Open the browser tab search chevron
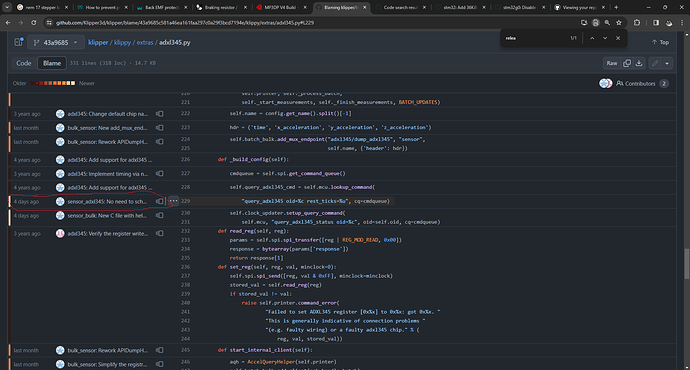 point(7,7)
